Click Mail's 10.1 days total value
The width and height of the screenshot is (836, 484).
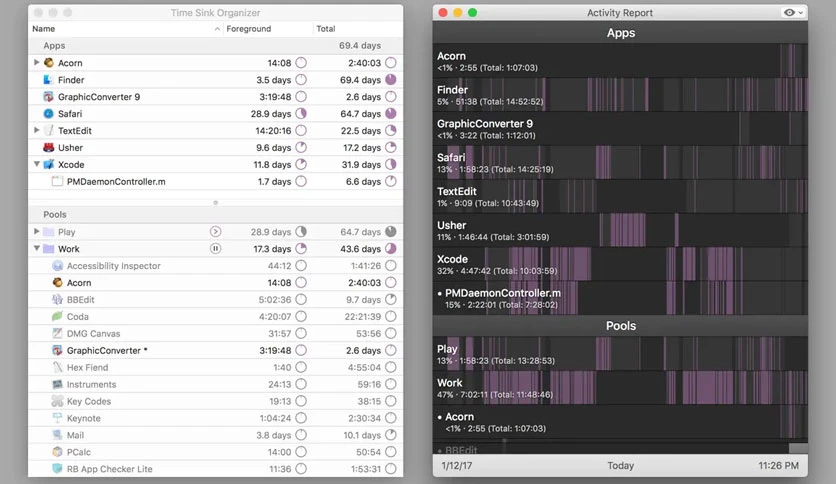[x=362, y=435]
